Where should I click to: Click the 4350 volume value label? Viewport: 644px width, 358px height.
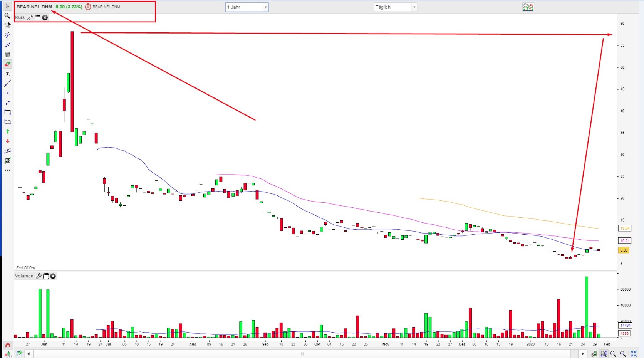(x=624, y=333)
